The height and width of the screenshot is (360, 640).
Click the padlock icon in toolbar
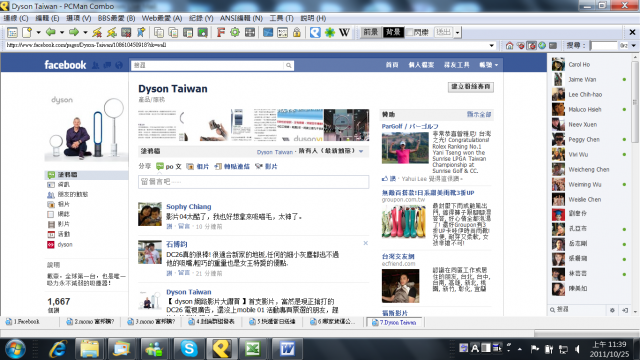click(297, 32)
